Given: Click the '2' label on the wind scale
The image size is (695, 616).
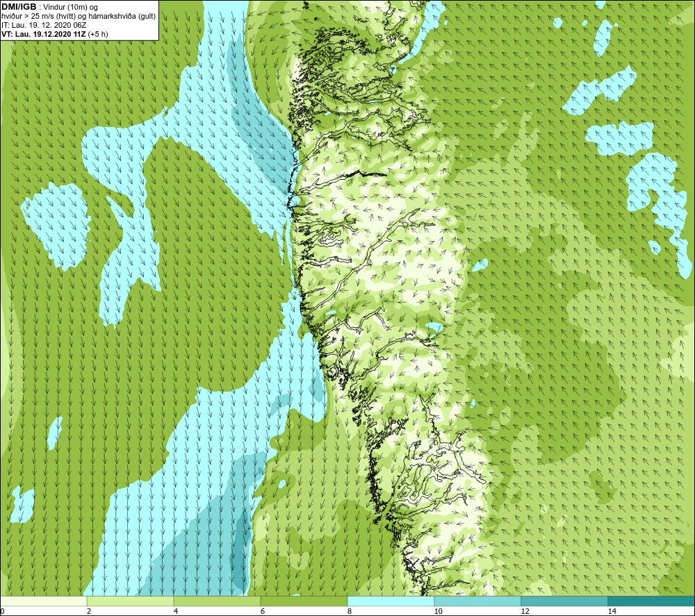Looking at the screenshot, I should 89,611.
